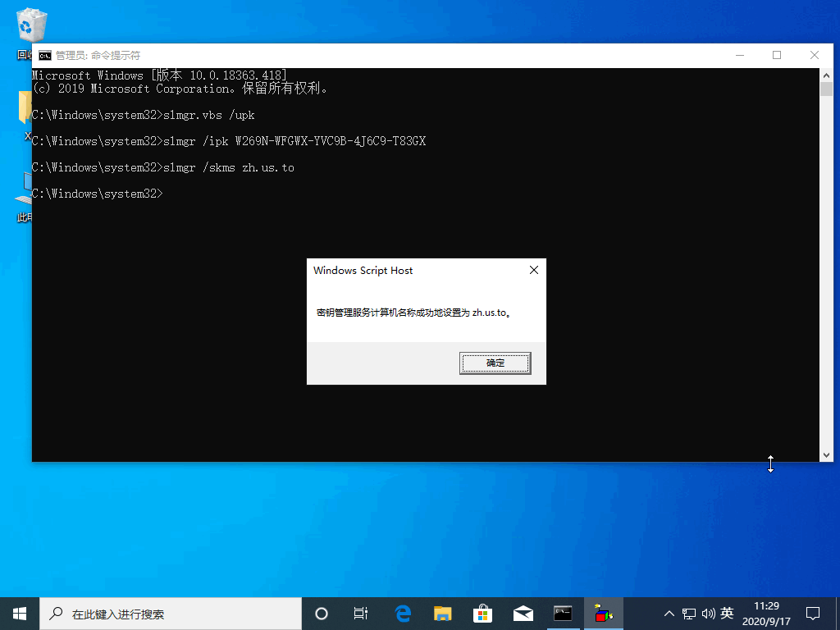Toggle the 英 input language indicator
Screen dimensions: 840x630
click(727, 614)
